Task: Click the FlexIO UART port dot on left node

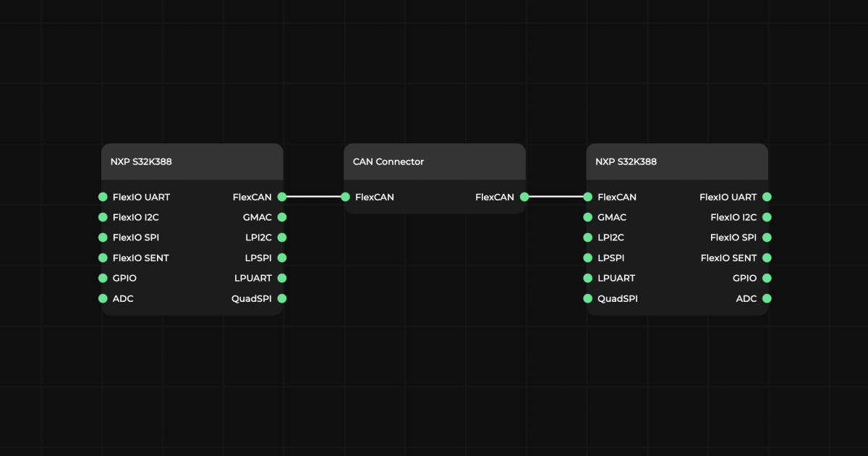Action: pyautogui.click(x=103, y=197)
